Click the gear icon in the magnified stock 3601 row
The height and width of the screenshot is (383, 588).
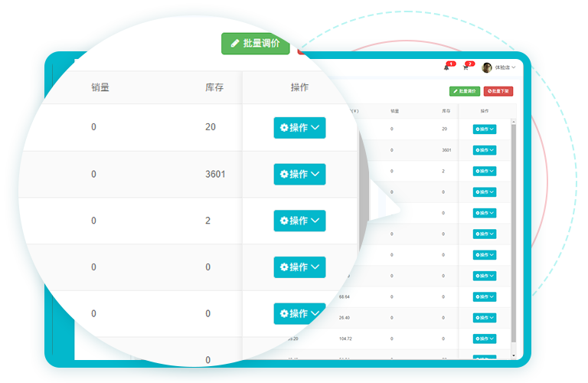click(284, 175)
